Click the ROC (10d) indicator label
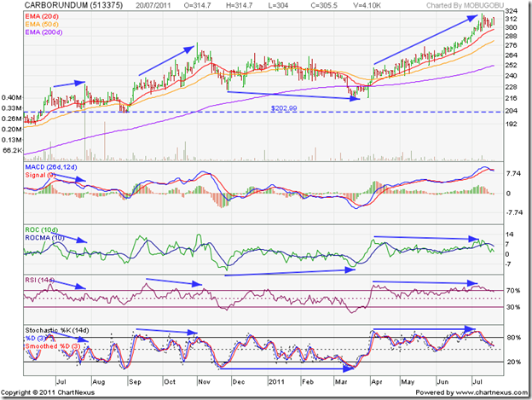This screenshot has width=532, height=400. 42,229
